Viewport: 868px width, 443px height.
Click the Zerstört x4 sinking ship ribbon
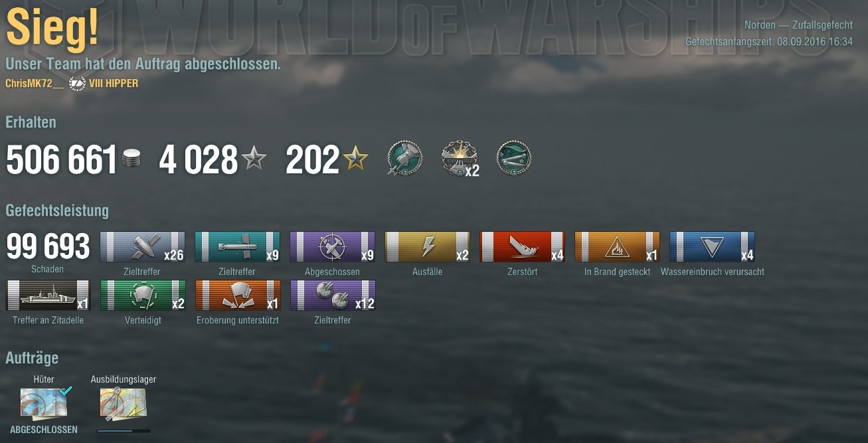click(522, 247)
